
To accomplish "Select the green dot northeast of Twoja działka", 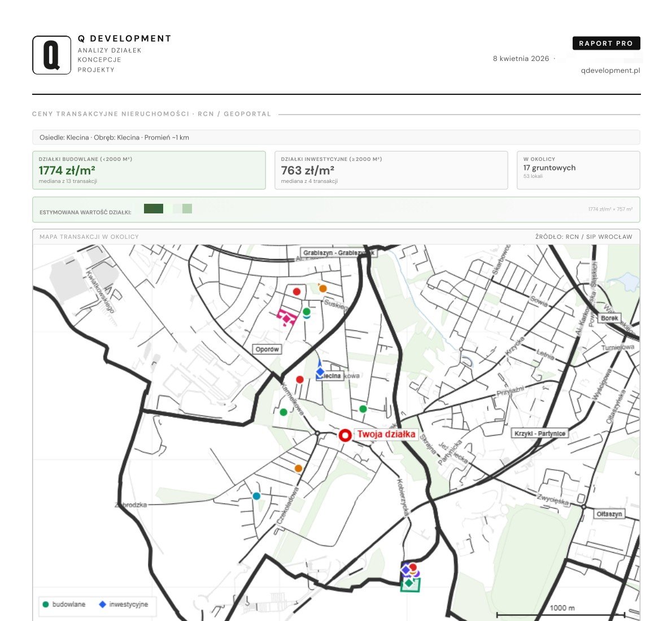I will [363, 409].
